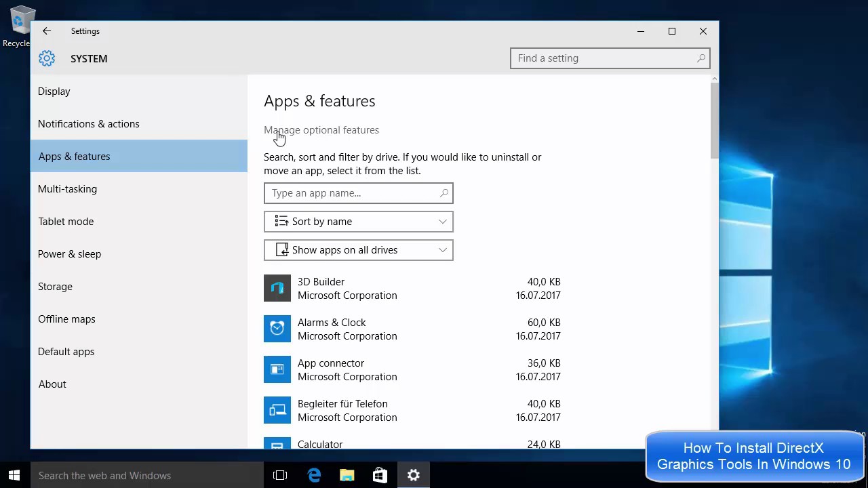Minimize the Settings window
Image resolution: width=868 pixels, height=488 pixels.
[641, 31]
